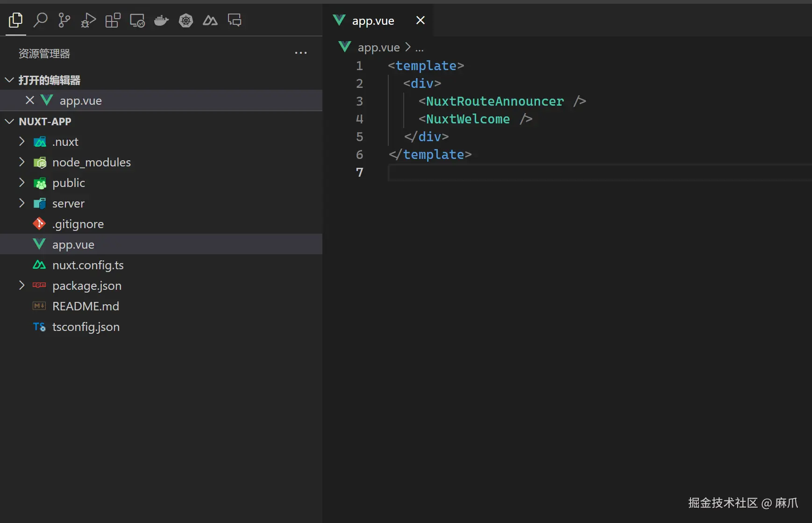Open nuxt.config.ts in the file tree
This screenshot has width=812, height=523.
[88, 265]
